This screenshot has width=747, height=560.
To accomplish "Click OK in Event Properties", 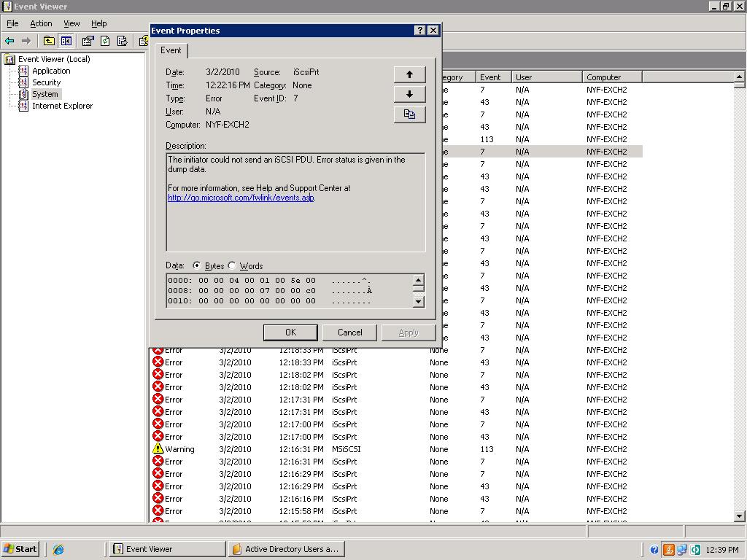I will point(290,332).
